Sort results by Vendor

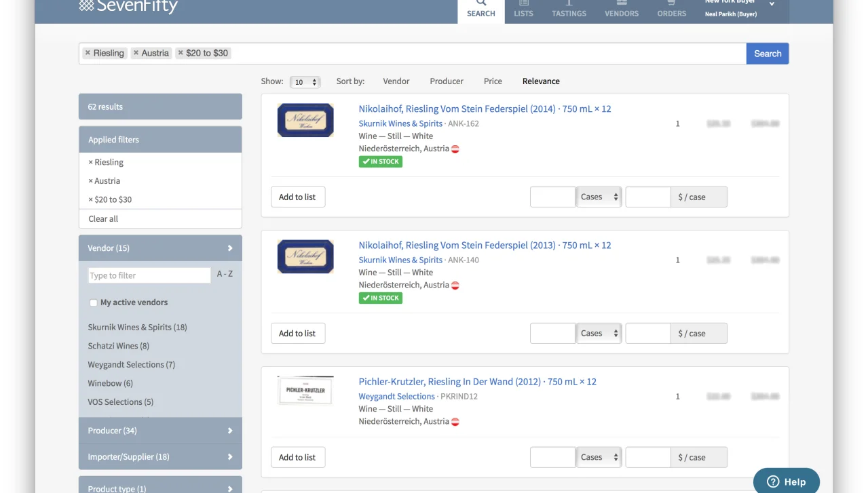(x=396, y=81)
